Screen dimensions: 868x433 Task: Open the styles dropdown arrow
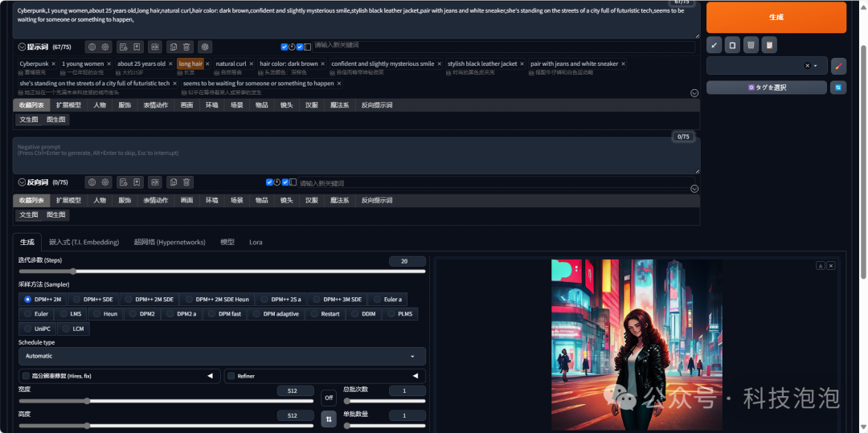(x=816, y=66)
